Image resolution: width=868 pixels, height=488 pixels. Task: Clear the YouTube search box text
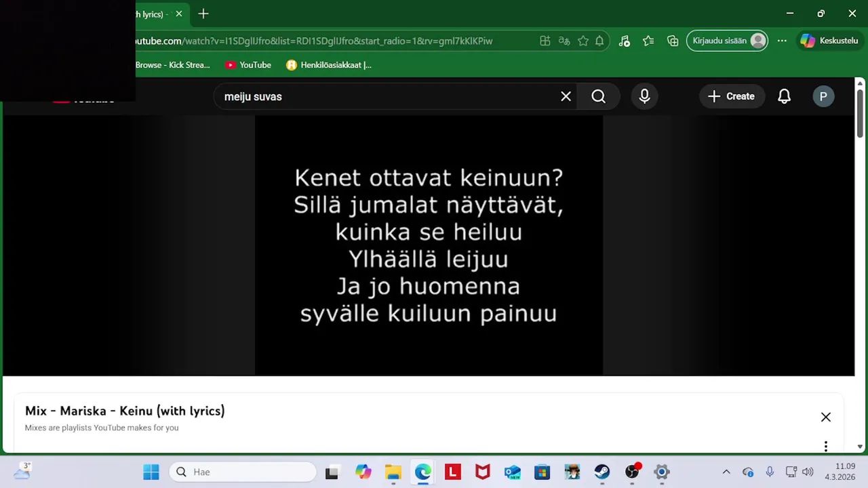tap(566, 96)
